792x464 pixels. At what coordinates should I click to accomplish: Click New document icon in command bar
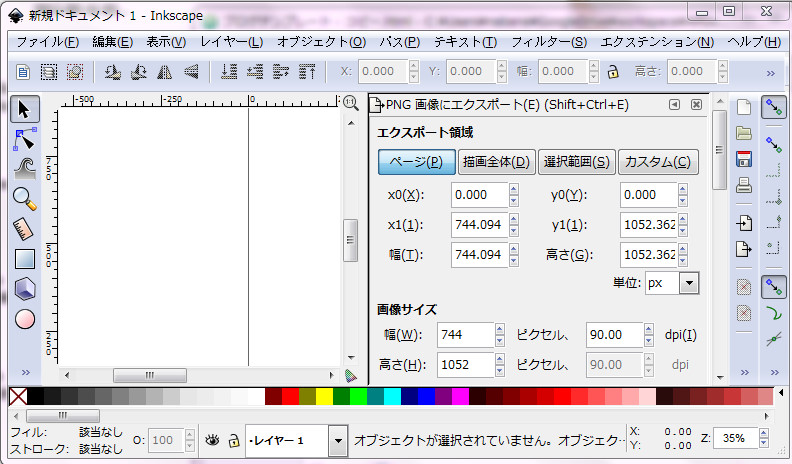point(744,107)
